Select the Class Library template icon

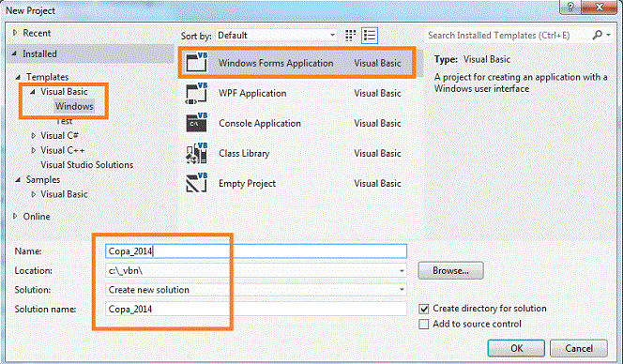click(197, 153)
